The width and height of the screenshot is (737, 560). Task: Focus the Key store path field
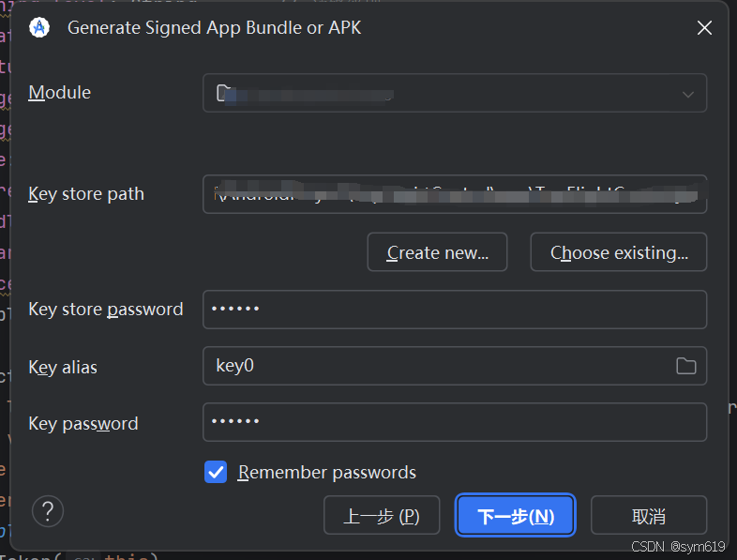pyautogui.click(x=455, y=194)
